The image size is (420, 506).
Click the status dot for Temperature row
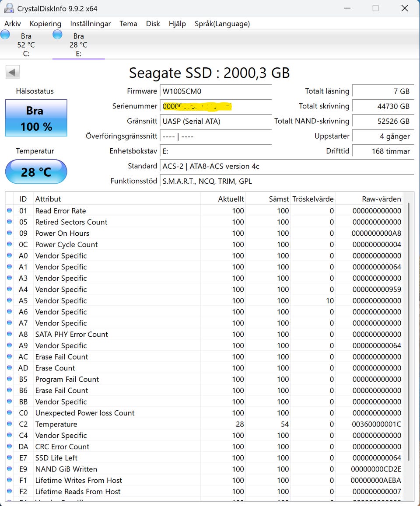tap(9, 424)
